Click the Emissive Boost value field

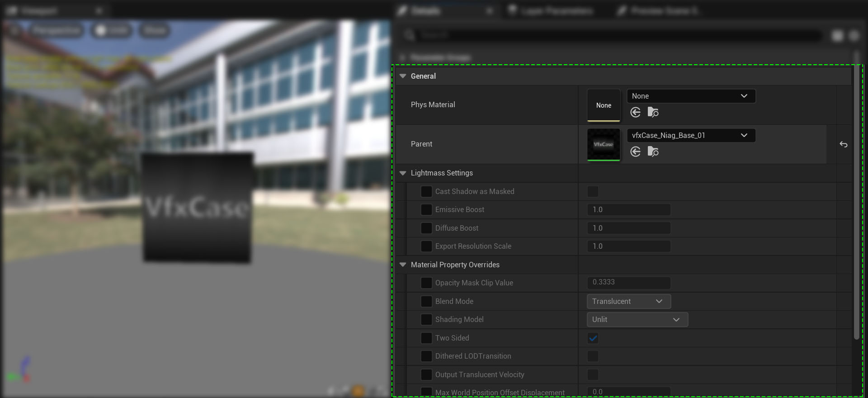(629, 210)
